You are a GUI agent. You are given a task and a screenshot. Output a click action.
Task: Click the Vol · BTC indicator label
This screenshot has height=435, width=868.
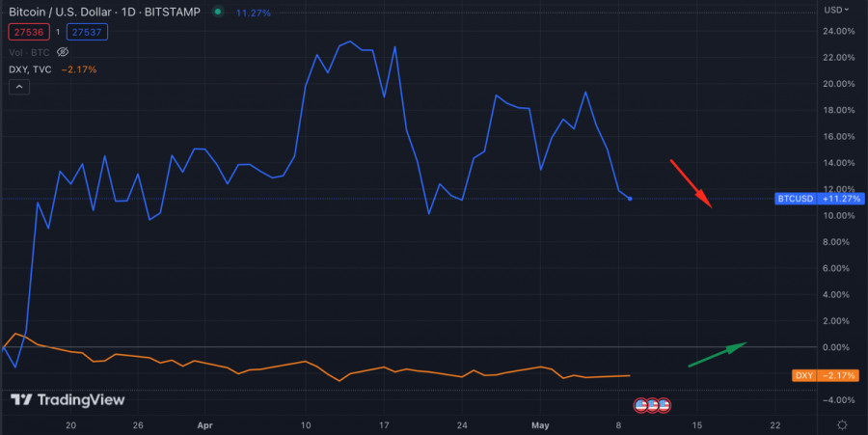(x=29, y=53)
